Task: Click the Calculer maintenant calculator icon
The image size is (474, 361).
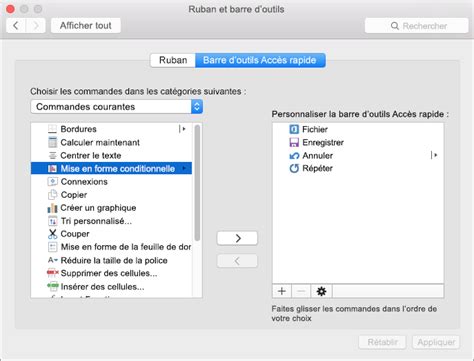Action: coord(52,142)
